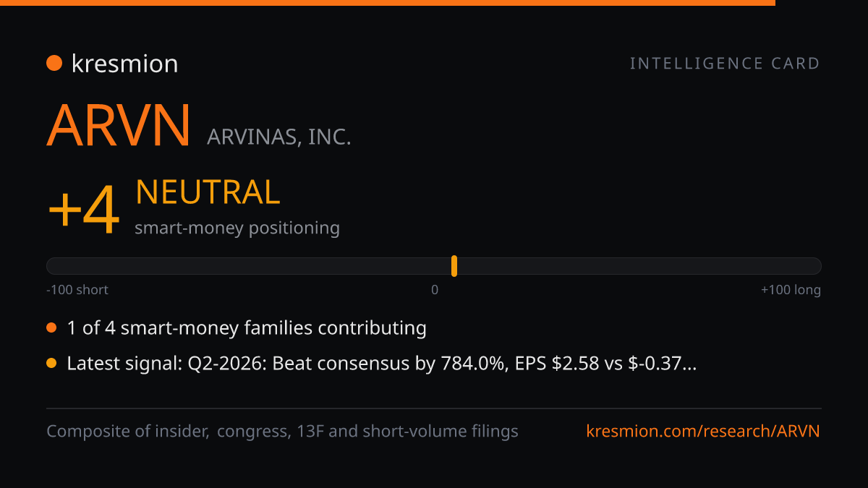Click the amber bullet beside Latest signal

point(51,364)
